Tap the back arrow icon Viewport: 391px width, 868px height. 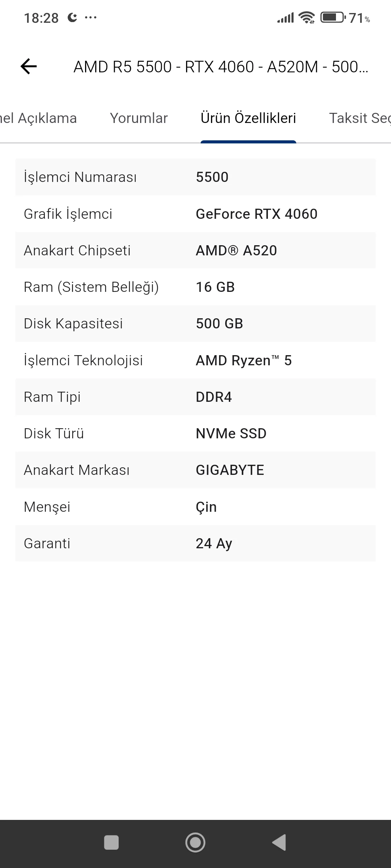(29, 67)
